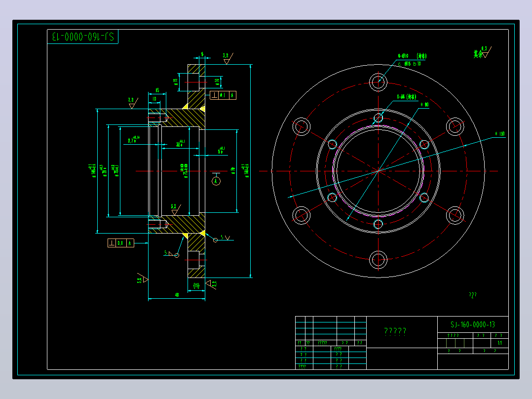Screen dimensions: 532x399
Task: Select the bottom bolt hole on the flange circle
Action: click(379, 260)
